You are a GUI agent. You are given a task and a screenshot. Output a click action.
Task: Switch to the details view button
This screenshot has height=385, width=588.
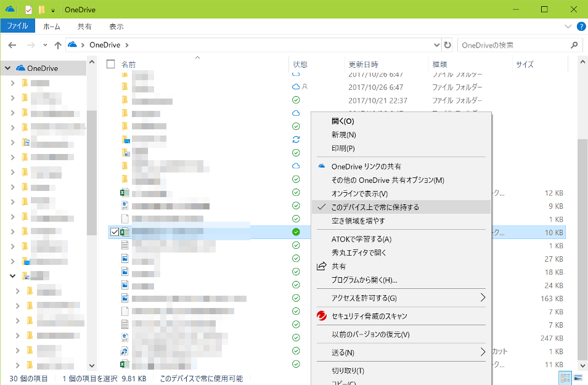pyautogui.click(x=565, y=378)
